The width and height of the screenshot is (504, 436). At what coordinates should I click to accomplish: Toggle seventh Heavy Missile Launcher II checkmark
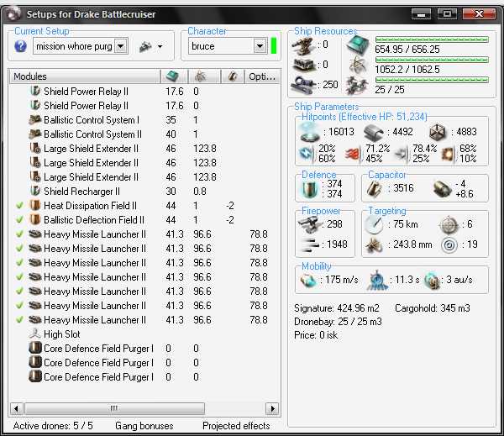(20, 319)
